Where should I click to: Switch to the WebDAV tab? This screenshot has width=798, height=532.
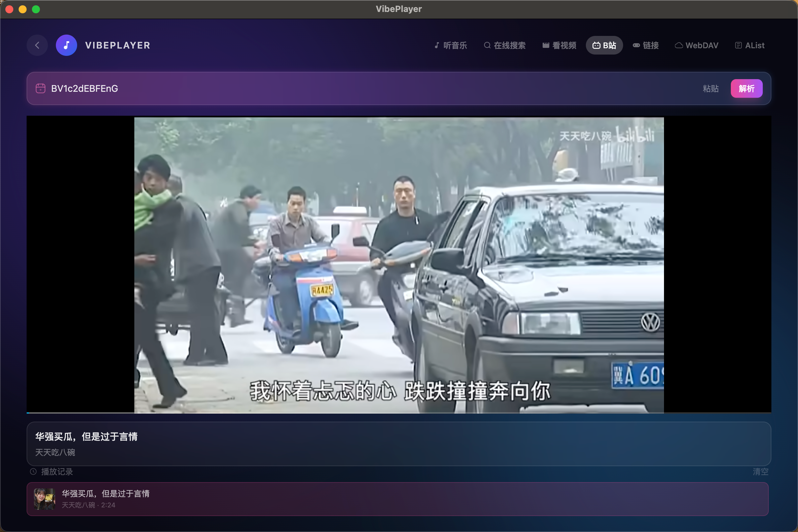[x=697, y=45]
